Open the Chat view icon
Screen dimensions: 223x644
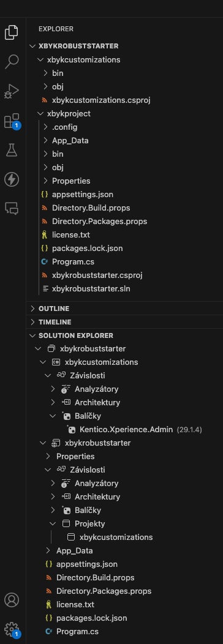click(12, 209)
